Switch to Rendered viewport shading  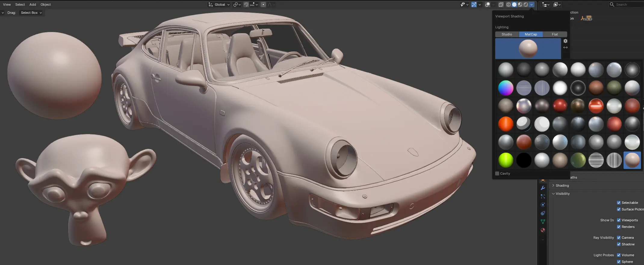click(x=526, y=5)
